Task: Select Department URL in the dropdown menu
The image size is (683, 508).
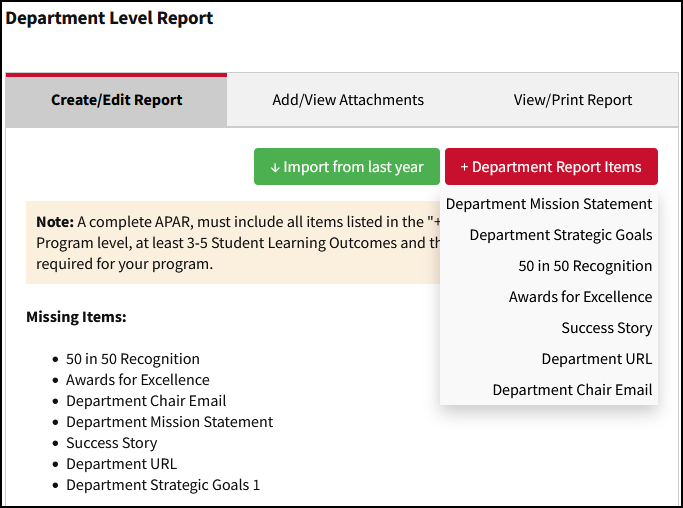Action: (596, 359)
